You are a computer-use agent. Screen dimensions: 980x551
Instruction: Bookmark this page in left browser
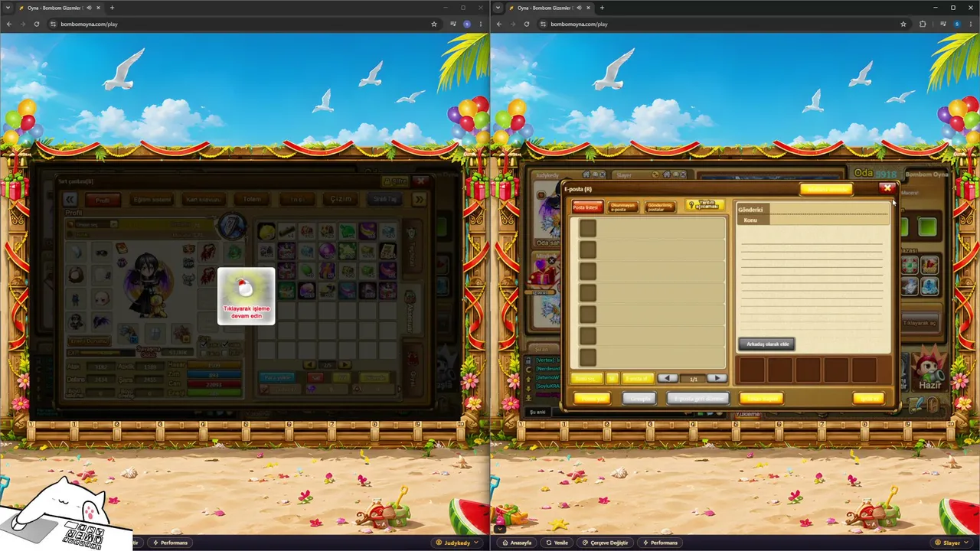click(x=434, y=24)
